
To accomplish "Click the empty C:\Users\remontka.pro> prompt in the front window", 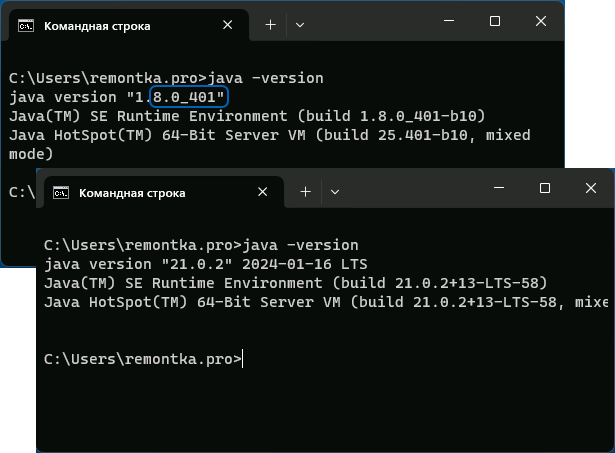I will [x=143, y=359].
